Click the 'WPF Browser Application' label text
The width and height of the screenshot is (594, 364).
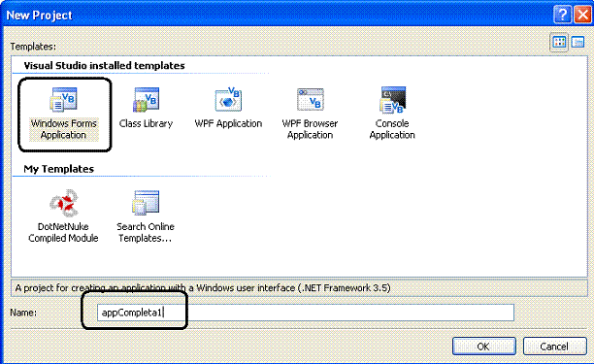[310, 129]
